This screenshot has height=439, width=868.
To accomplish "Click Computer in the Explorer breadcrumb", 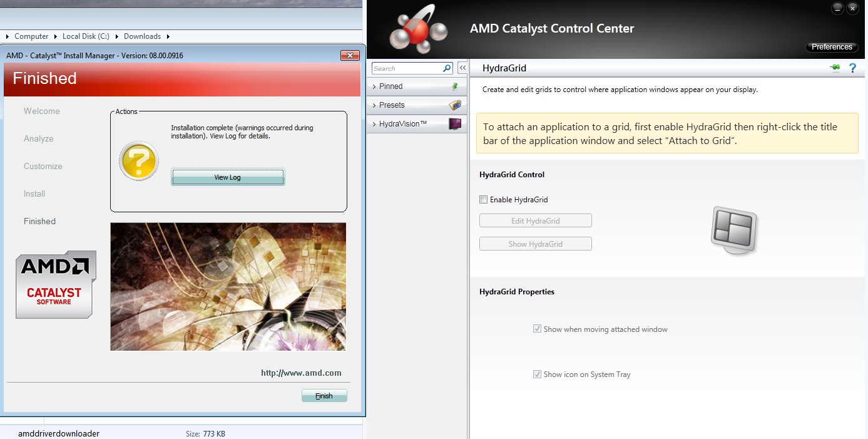I will click(x=31, y=36).
